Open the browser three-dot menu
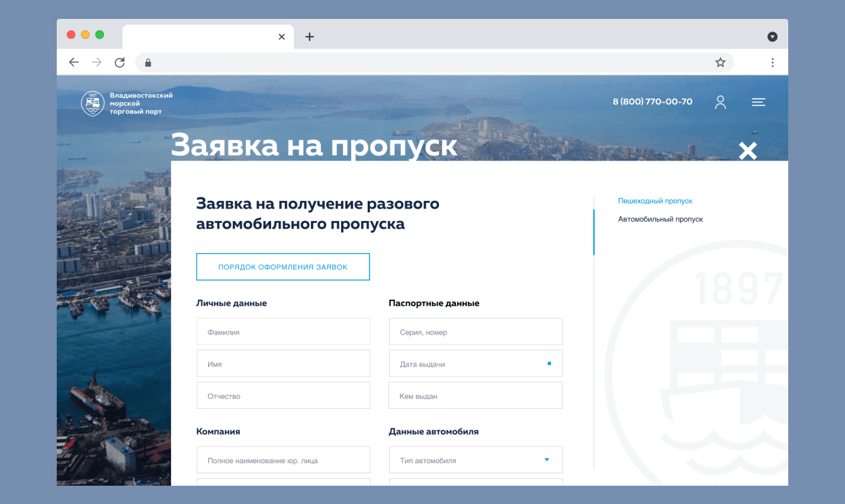 pyautogui.click(x=772, y=62)
